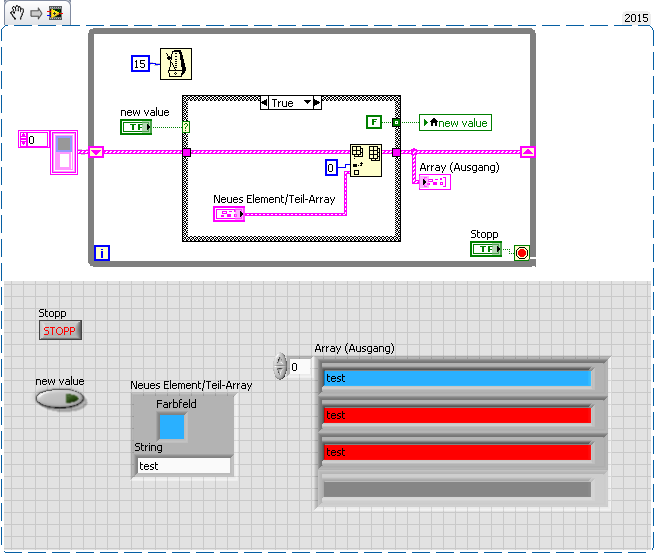Click the hand grab icon in snippet toolbar
This screenshot has height=554, width=655.
(17, 13)
